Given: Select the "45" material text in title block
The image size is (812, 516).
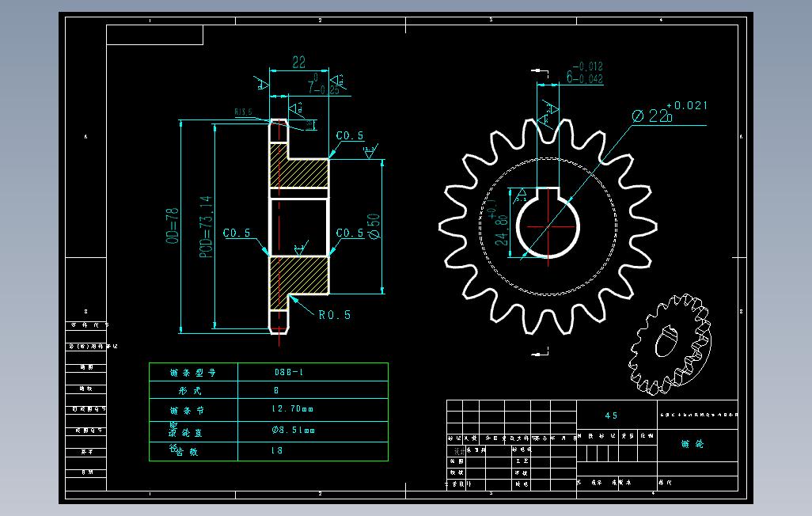Looking at the screenshot, I should 611,415.
